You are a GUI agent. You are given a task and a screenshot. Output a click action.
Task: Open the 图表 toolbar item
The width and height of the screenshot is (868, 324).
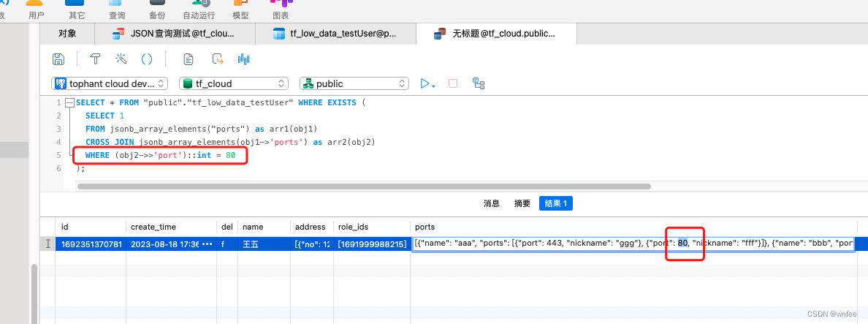coord(281,10)
